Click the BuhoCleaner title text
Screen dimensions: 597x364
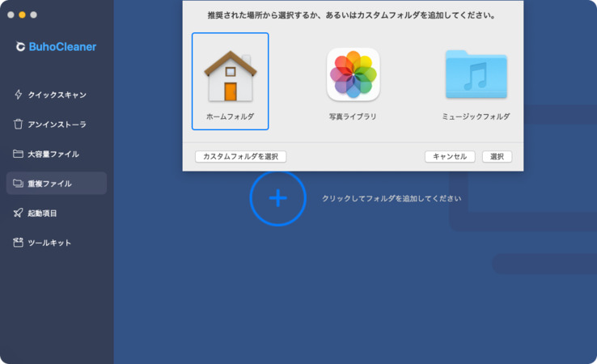[x=62, y=46]
